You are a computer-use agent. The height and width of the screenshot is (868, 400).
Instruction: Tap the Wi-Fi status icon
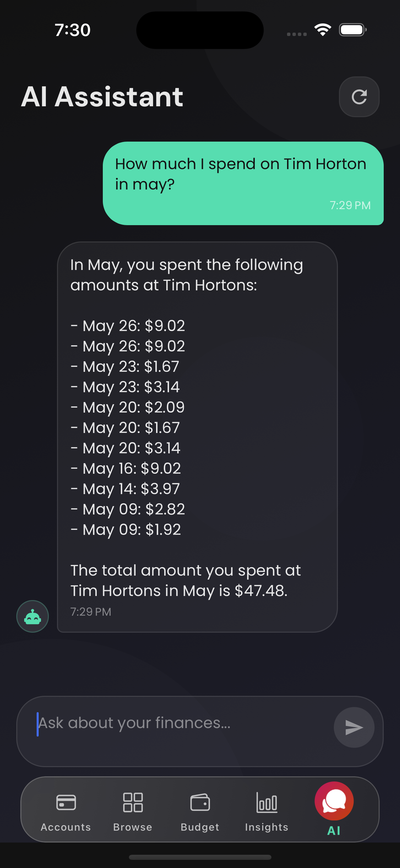323,30
